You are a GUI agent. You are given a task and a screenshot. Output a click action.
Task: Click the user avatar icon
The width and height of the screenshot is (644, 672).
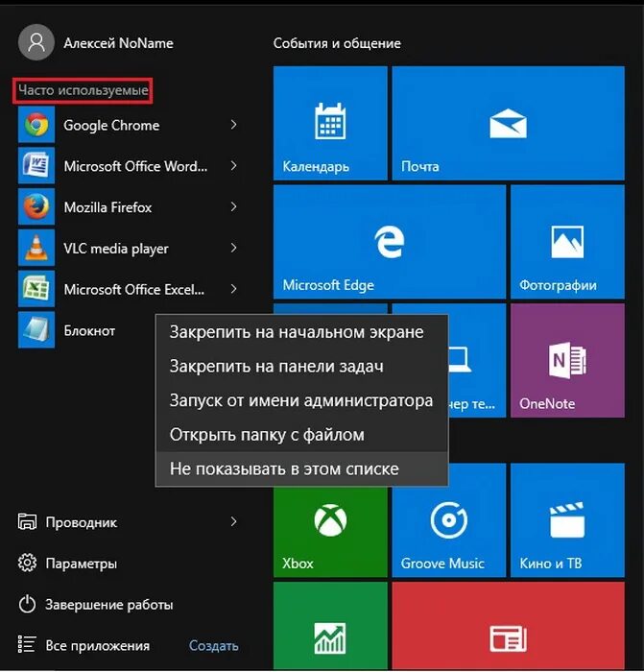point(36,42)
